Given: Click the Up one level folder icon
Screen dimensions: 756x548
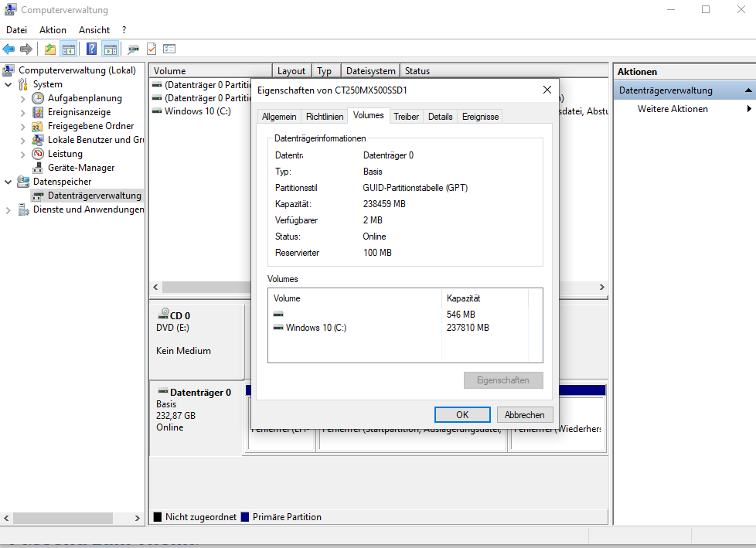Looking at the screenshot, I should click(50, 49).
